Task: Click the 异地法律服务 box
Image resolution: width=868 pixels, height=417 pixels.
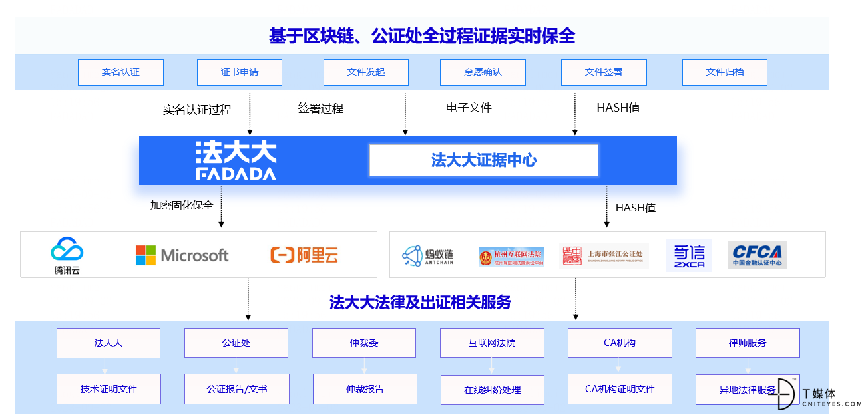Action: (x=748, y=390)
